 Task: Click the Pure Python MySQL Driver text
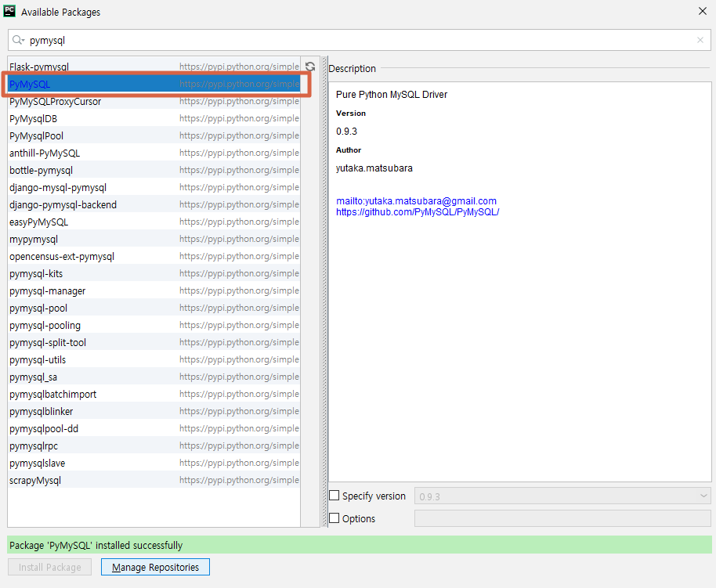click(392, 95)
